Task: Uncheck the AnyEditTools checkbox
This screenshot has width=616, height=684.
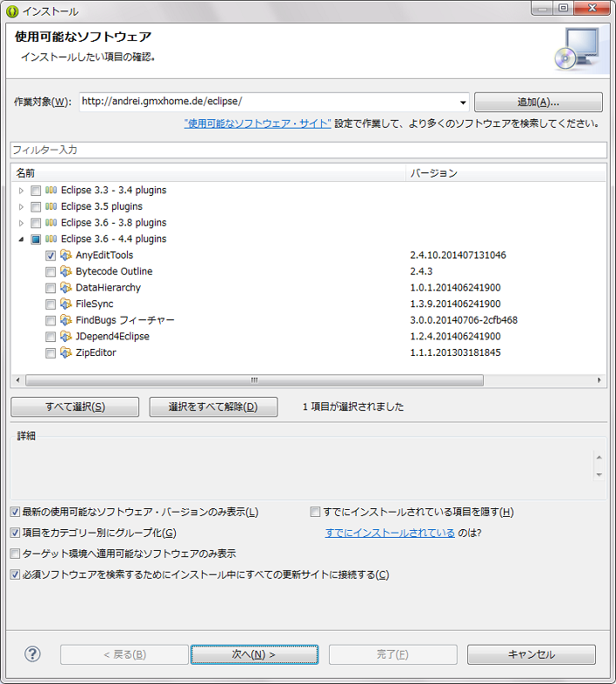Action: click(x=50, y=256)
